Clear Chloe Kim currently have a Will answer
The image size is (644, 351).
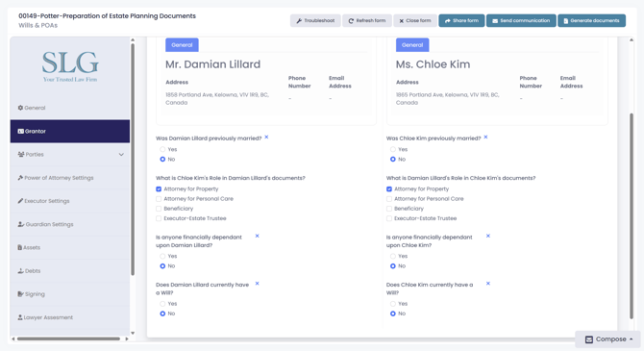point(488,284)
